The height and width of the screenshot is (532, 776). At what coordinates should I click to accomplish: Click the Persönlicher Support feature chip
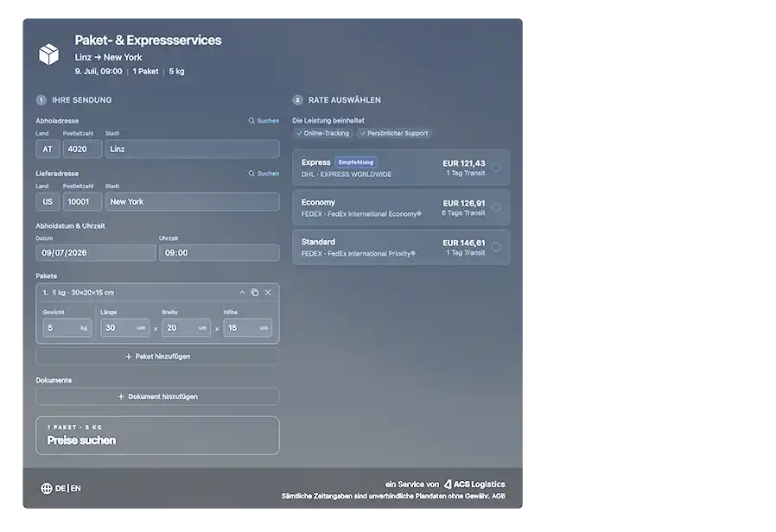point(394,134)
